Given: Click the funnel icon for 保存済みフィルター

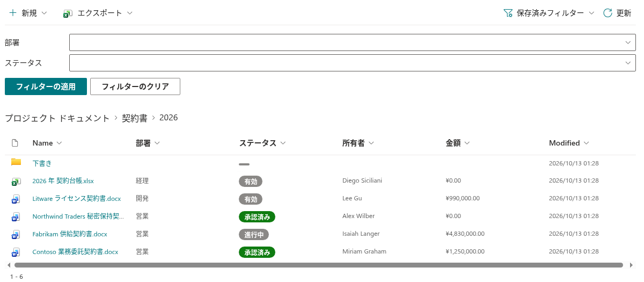Looking at the screenshot, I should point(508,13).
